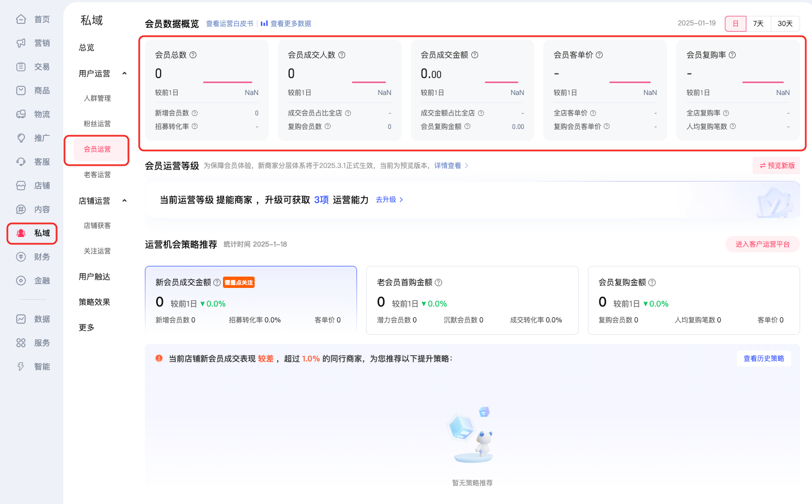Screen dimensions: 812x504
Task: Click help icon beside 会员客单价
Action: pyautogui.click(x=599, y=55)
